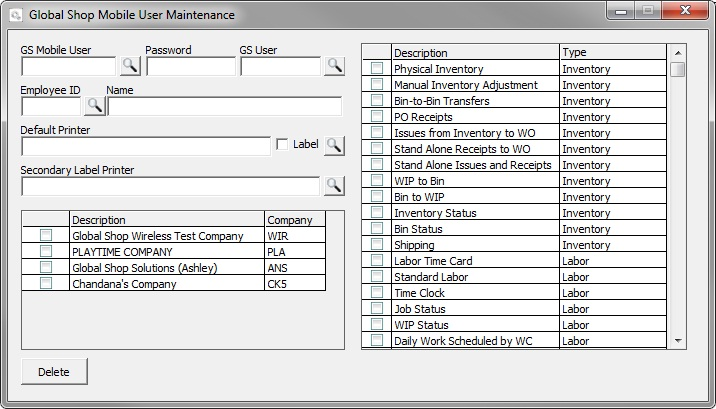The height and width of the screenshot is (409, 716).
Task: Enable Stand Alone Issues and Receipts checkbox
Action: [x=377, y=164]
